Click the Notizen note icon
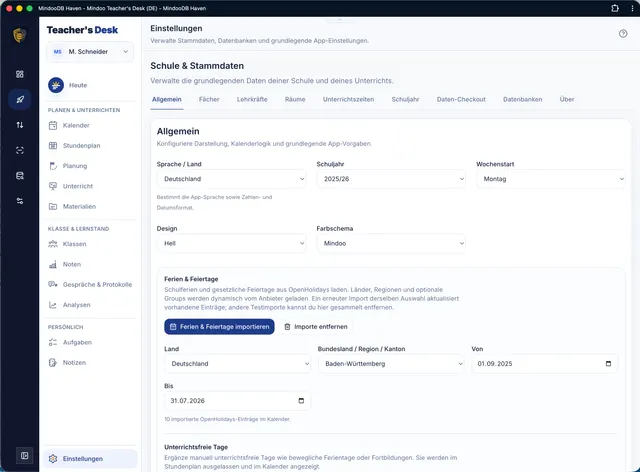 (53, 363)
